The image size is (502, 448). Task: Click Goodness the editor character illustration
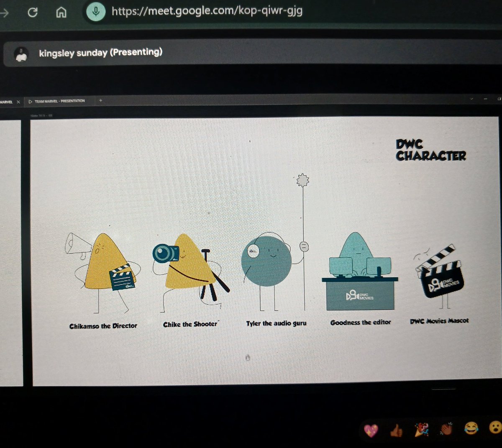360,271
